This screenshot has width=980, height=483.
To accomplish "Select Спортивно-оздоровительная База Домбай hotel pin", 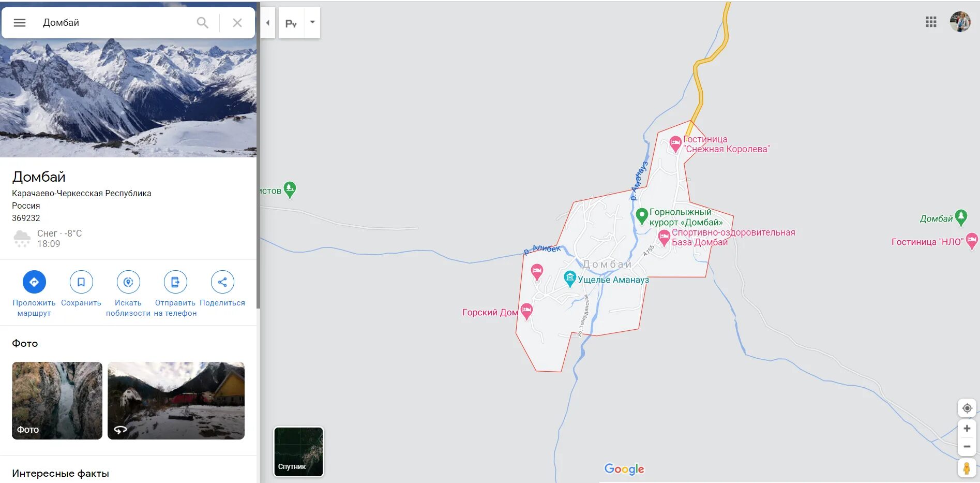I will pos(664,238).
